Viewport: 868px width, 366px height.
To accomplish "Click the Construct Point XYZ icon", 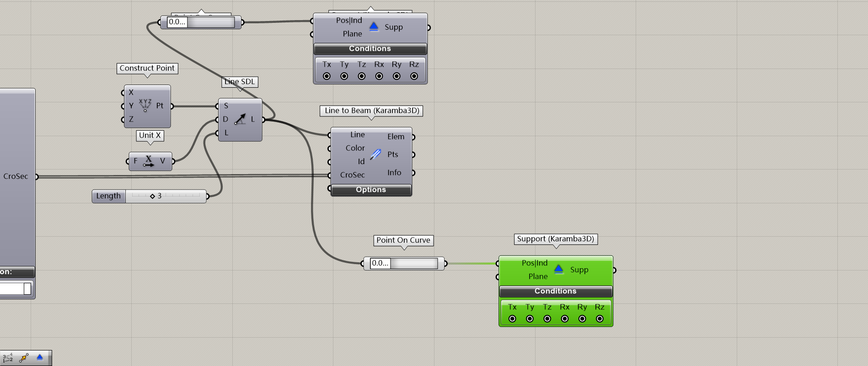I will point(145,106).
